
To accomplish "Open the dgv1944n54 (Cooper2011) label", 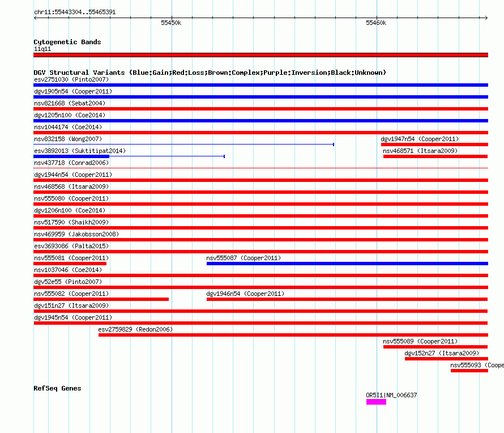I will [73, 175].
